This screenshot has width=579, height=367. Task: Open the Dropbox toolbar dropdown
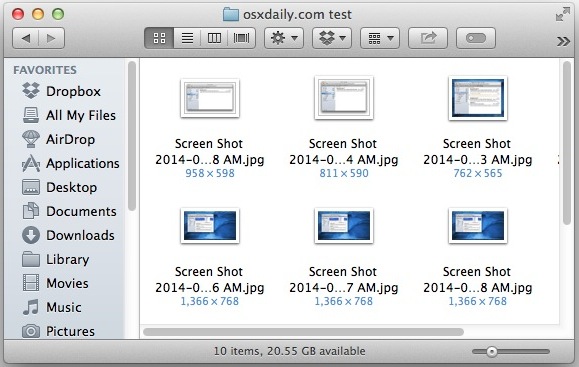[332, 38]
